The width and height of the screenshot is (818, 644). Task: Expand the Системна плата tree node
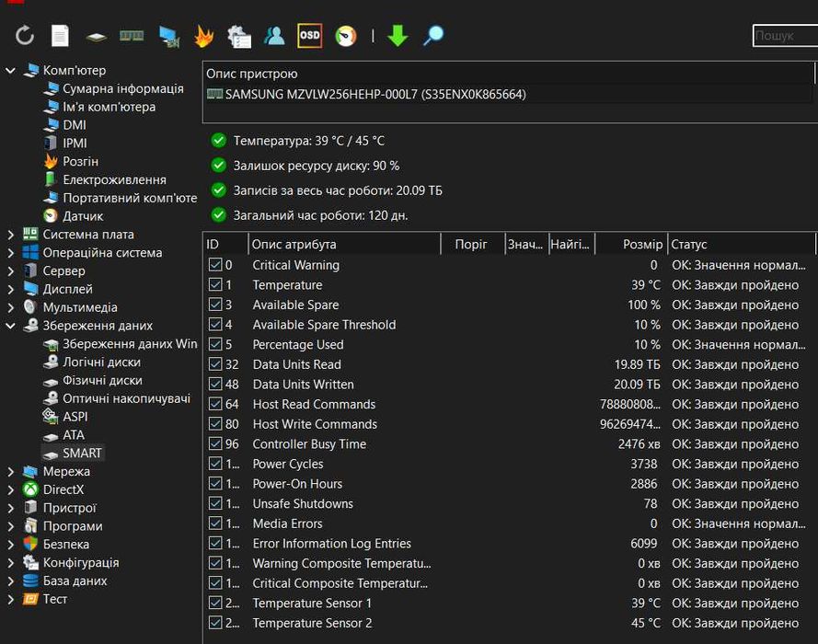click(x=11, y=235)
